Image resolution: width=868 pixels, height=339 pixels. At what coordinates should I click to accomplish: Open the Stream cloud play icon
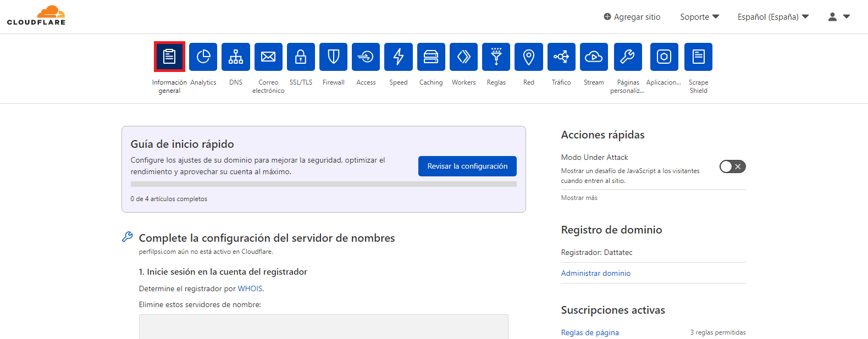click(x=594, y=57)
